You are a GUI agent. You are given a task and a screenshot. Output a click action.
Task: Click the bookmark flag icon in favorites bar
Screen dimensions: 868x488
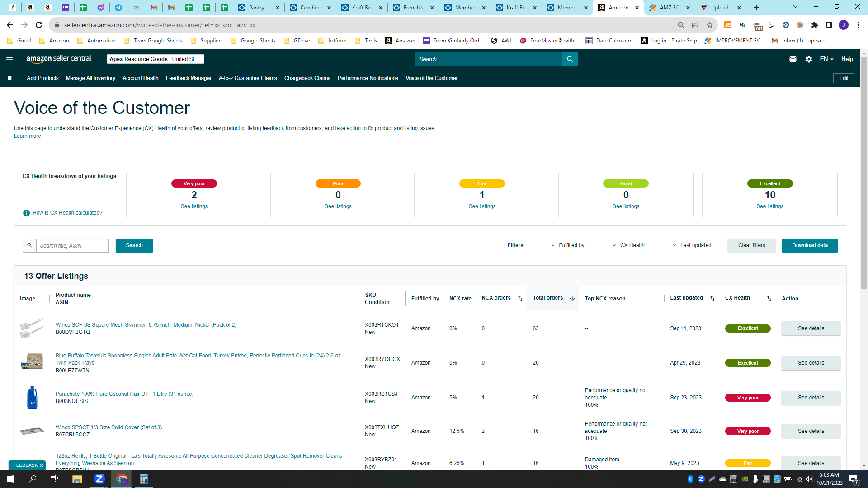point(9,78)
